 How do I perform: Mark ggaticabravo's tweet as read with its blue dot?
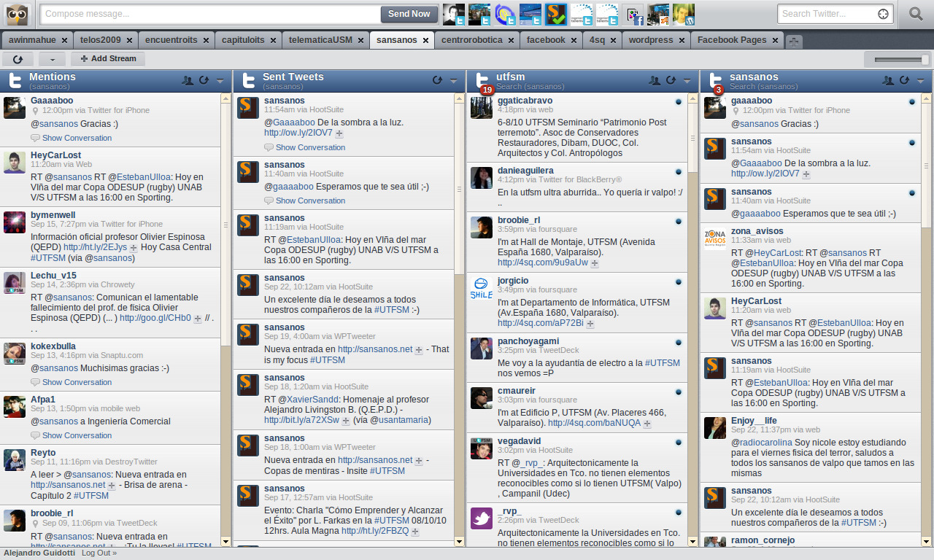click(679, 101)
